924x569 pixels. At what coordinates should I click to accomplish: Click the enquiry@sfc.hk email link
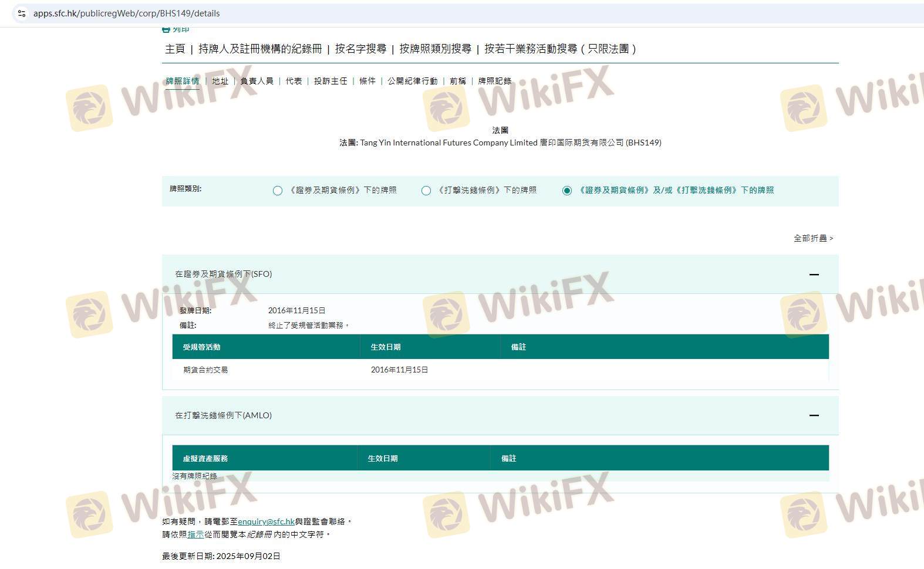click(x=266, y=521)
